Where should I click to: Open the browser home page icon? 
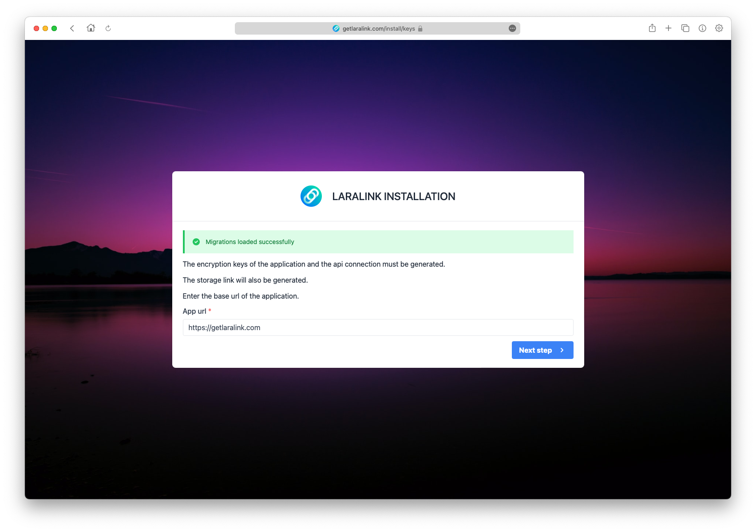point(91,28)
